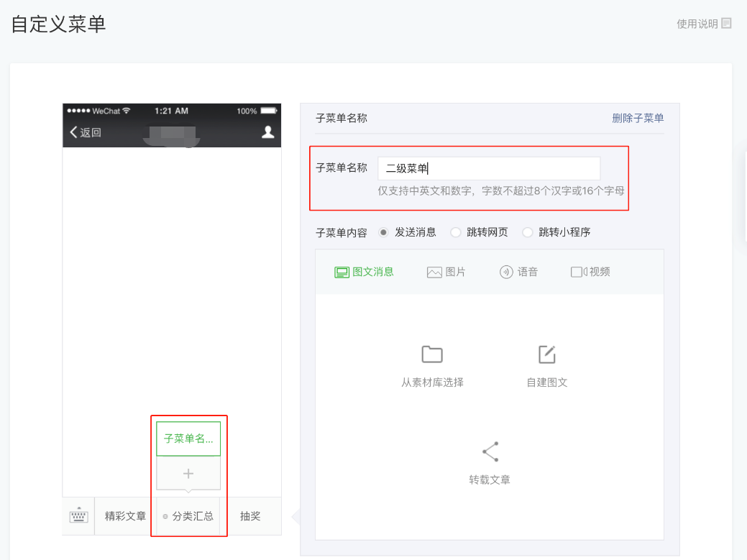Click the 删除子菜单 link
Viewport: 747px width, 560px height.
point(638,118)
